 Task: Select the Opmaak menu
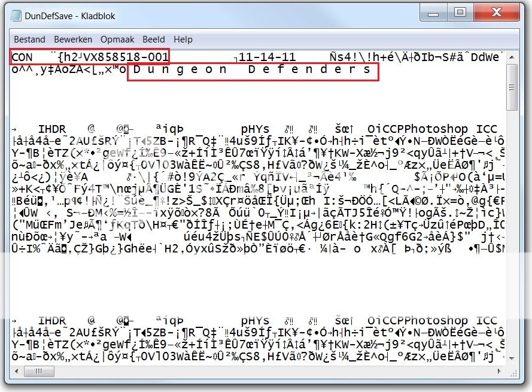coord(117,39)
